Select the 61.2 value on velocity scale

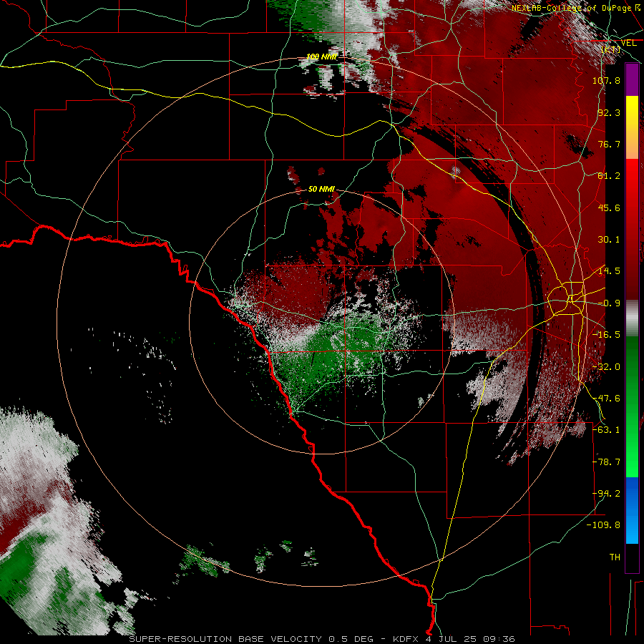coord(609,176)
